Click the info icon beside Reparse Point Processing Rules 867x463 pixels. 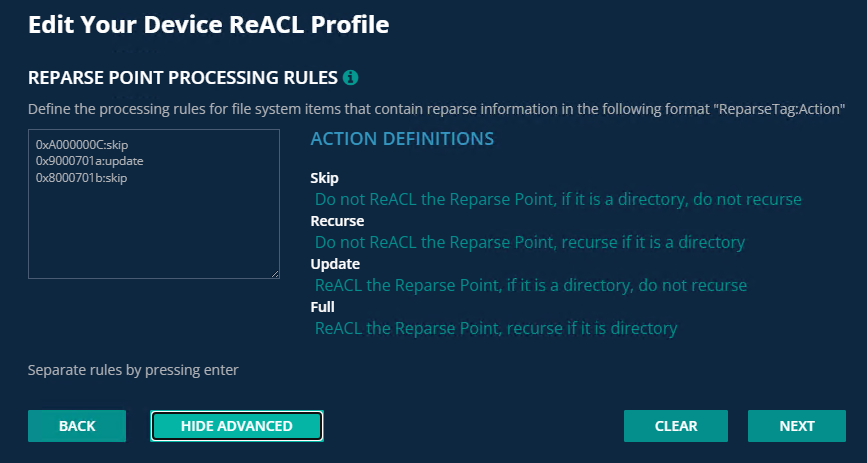pos(350,77)
